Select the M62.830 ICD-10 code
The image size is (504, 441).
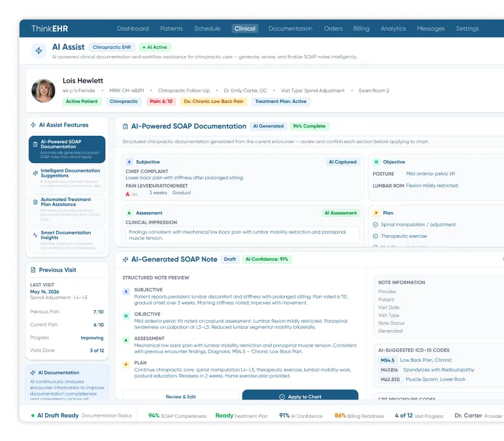[x=390, y=379]
